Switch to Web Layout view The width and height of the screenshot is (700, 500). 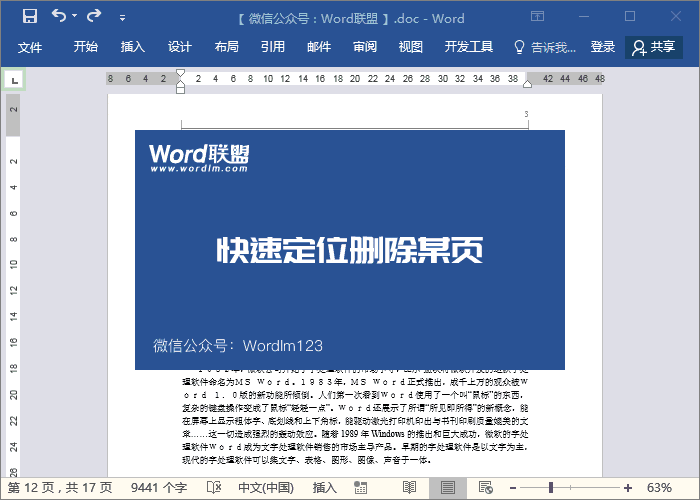(x=486, y=488)
